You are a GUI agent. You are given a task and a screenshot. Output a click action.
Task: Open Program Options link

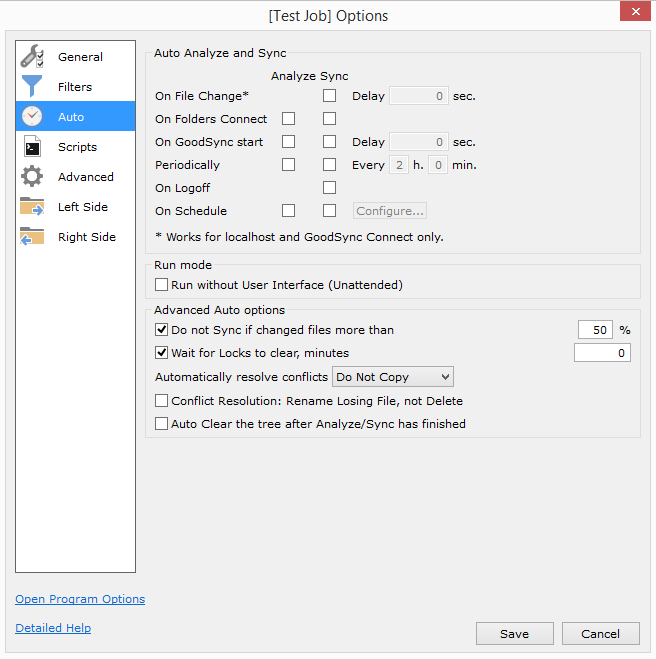(x=80, y=599)
